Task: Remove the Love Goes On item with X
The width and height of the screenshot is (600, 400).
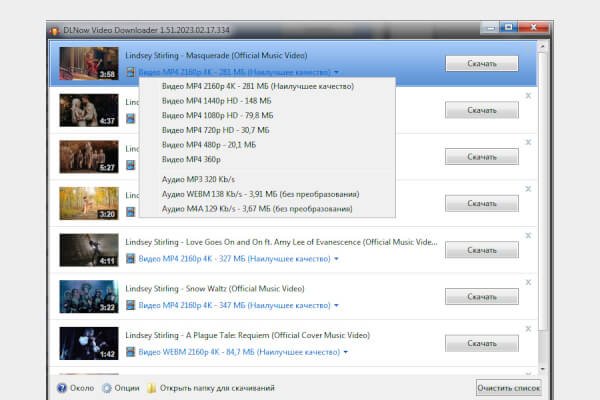Action: tap(528, 235)
